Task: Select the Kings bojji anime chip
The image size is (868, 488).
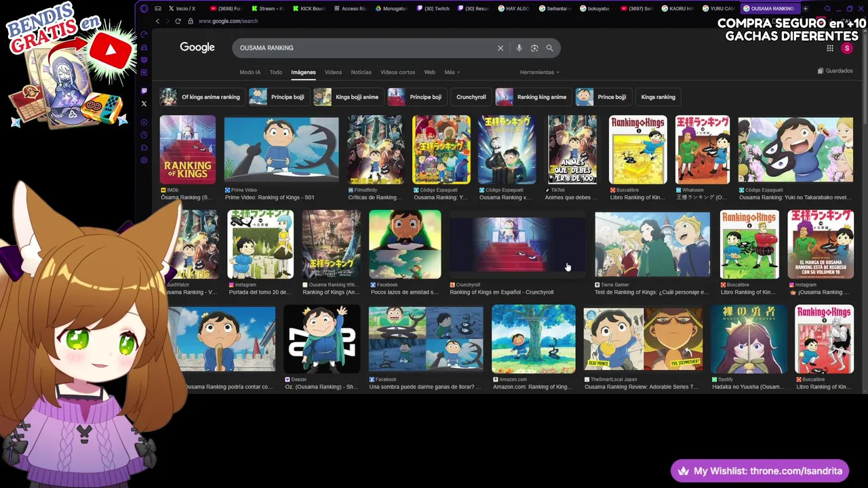Action: point(348,97)
